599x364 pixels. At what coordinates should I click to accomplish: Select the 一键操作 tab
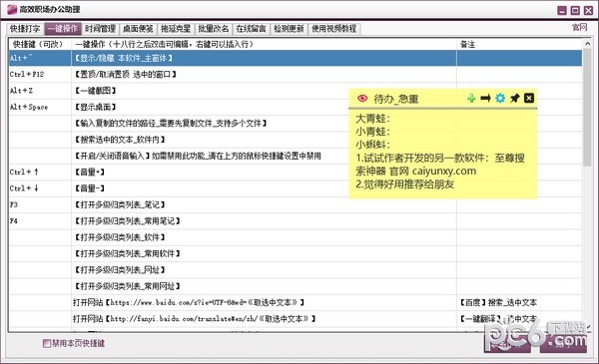pos(63,29)
